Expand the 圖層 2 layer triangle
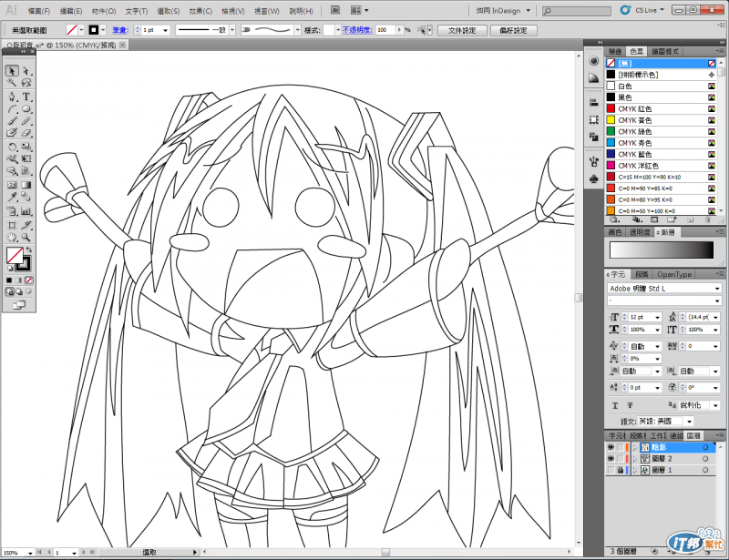The height and width of the screenshot is (560, 729). click(x=634, y=459)
